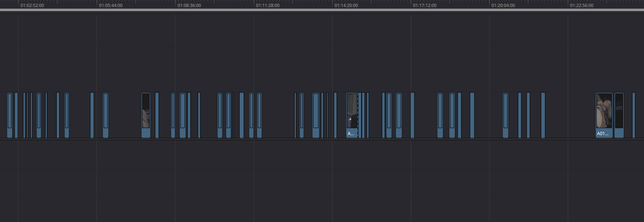Select the clip on the 01:17:12:00 gridline
Image resolution: width=644 pixels, height=222 pixels.
pos(412,115)
